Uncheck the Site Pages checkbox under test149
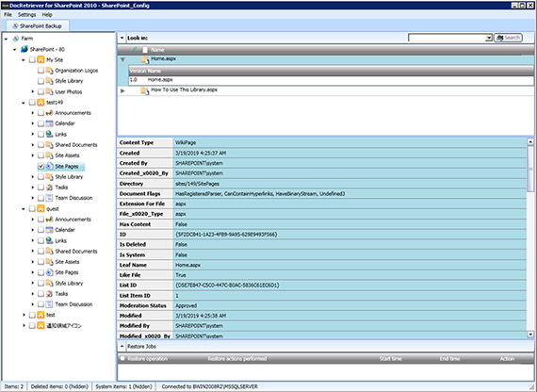 [41, 166]
